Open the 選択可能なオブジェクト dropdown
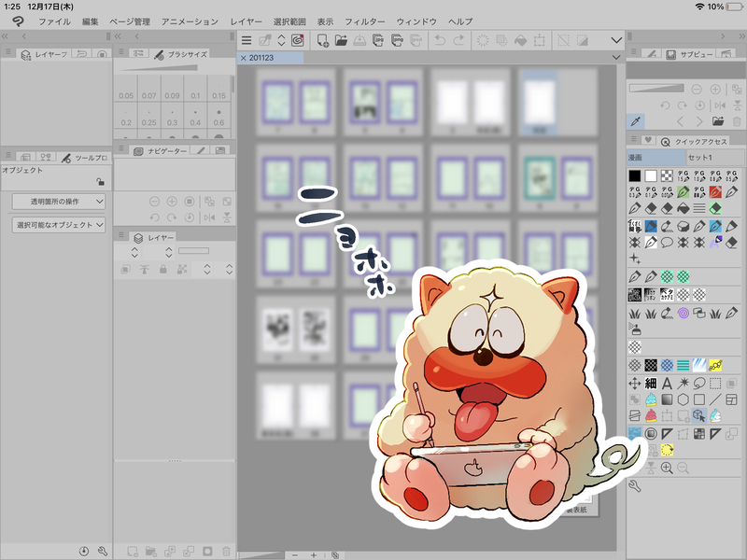Image resolution: width=747 pixels, height=560 pixels. coord(59,225)
